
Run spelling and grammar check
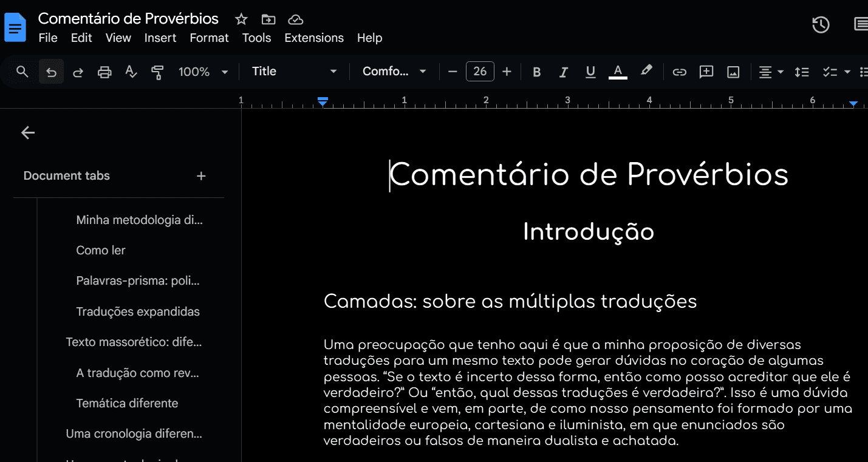(131, 72)
